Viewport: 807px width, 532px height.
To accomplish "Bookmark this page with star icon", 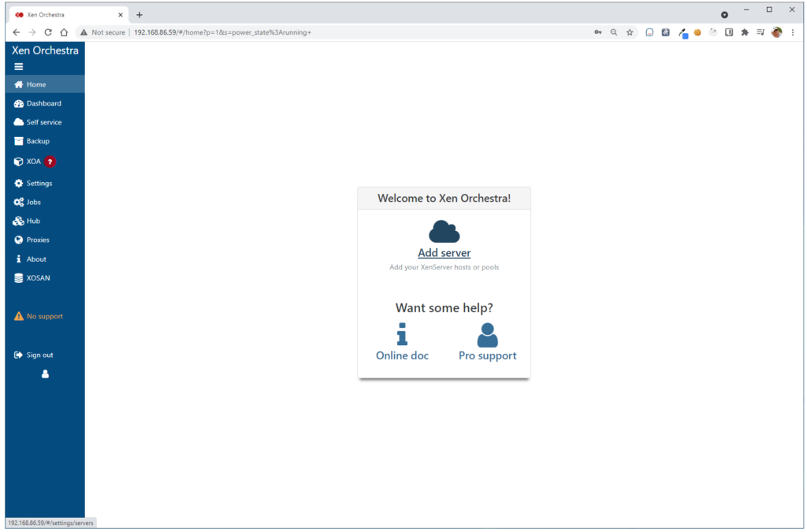I will pos(630,32).
